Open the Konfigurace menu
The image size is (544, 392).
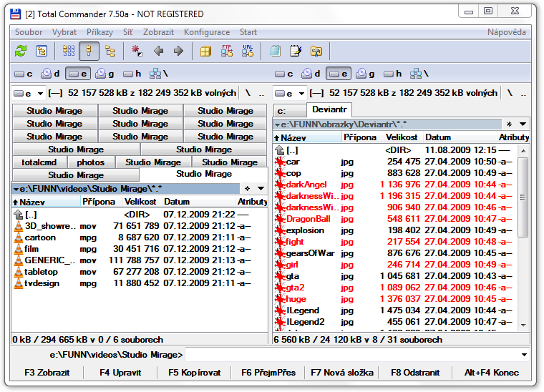point(207,32)
